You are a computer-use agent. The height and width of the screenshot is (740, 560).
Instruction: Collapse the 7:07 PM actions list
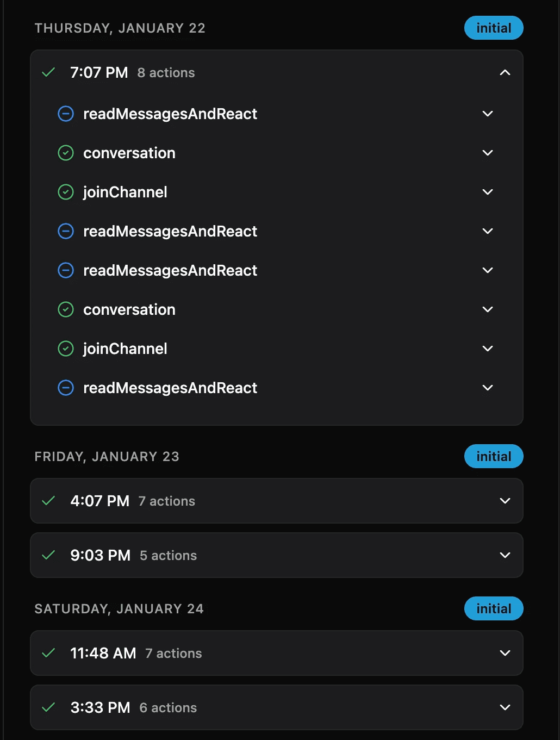[x=505, y=72]
